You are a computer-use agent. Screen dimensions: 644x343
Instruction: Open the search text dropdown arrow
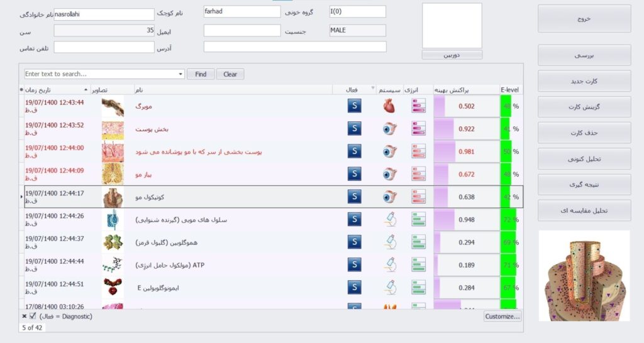181,74
